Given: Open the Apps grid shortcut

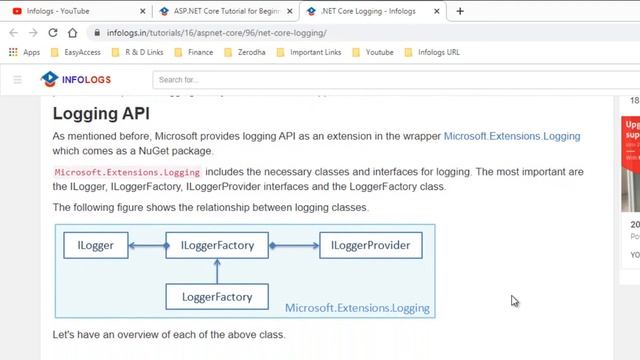Looking at the screenshot, I should pyautogui.click(x=24, y=52).
